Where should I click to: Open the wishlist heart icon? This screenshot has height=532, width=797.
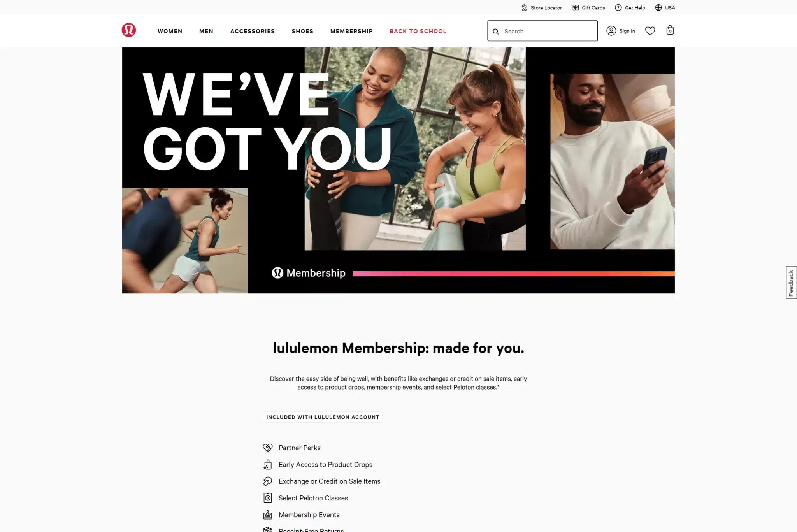click(650, 31)
